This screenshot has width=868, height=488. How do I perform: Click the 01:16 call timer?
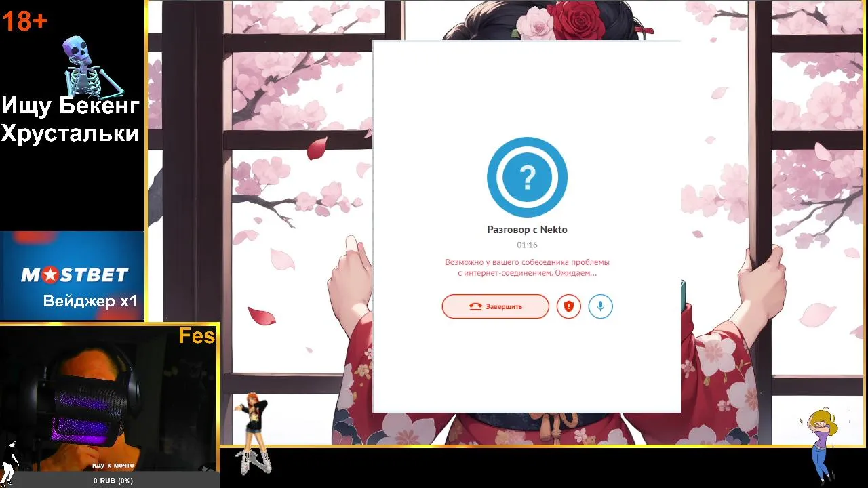click(527, 245)
